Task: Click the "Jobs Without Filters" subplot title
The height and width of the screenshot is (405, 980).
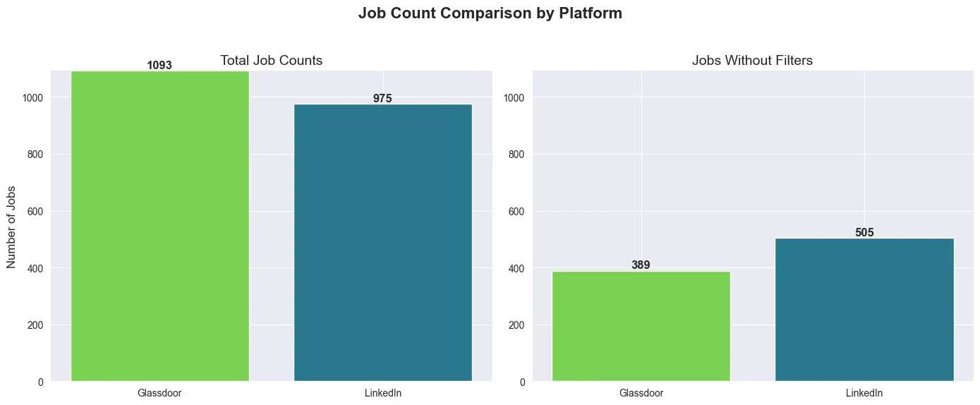Action: [x=752, y=61]
